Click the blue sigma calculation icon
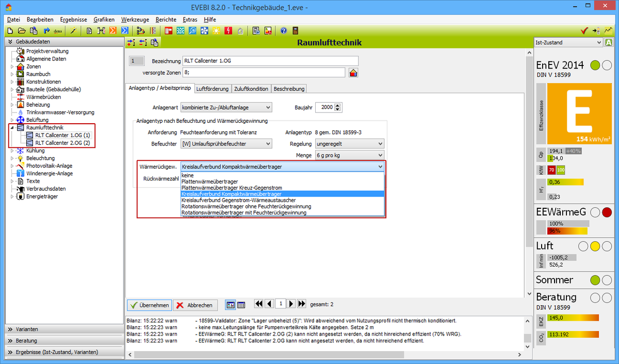The image size is (619, 364). tap(124, 31)
